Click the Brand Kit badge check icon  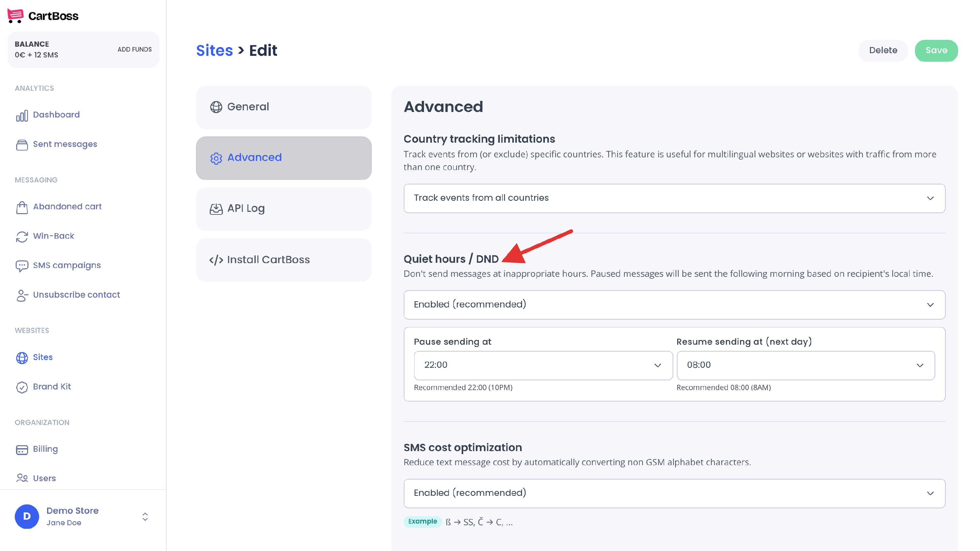22,387
